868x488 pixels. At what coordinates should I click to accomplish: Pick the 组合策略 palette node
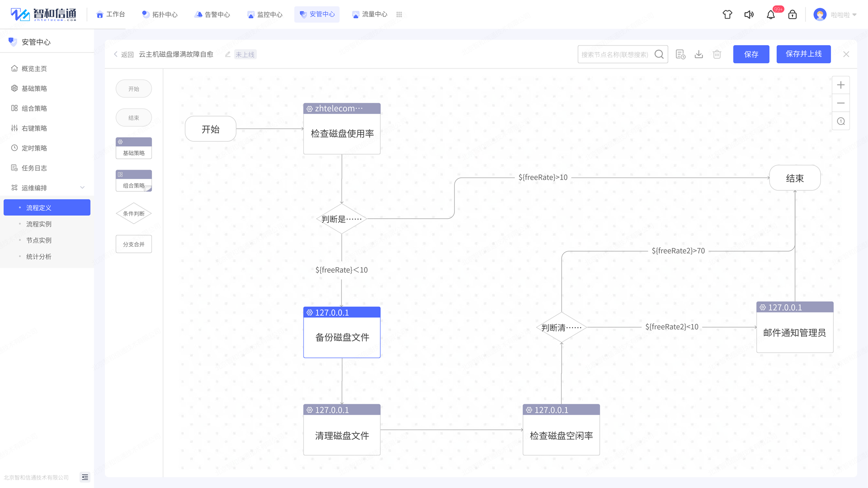coord(134,180)
